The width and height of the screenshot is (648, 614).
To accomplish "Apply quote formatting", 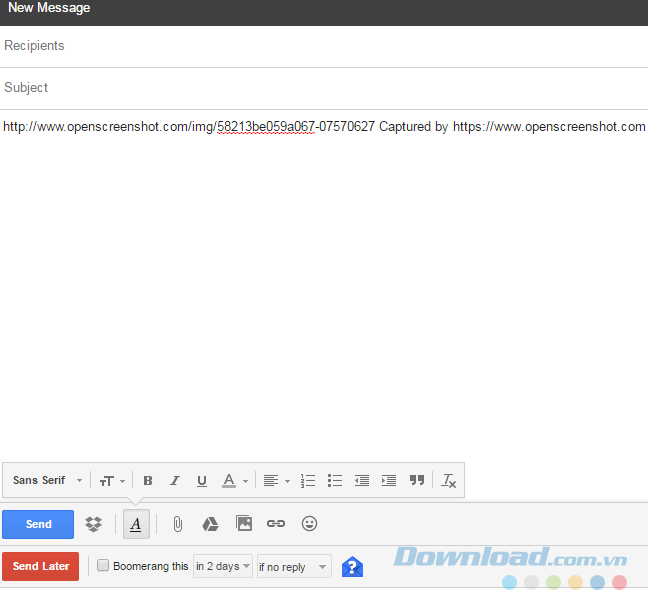I will click(417, 480).
